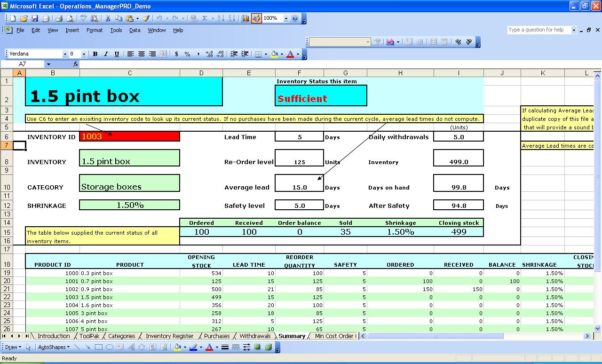Click the Increase Decimal icon
602x364 pixels.
(x=210, y=54)
